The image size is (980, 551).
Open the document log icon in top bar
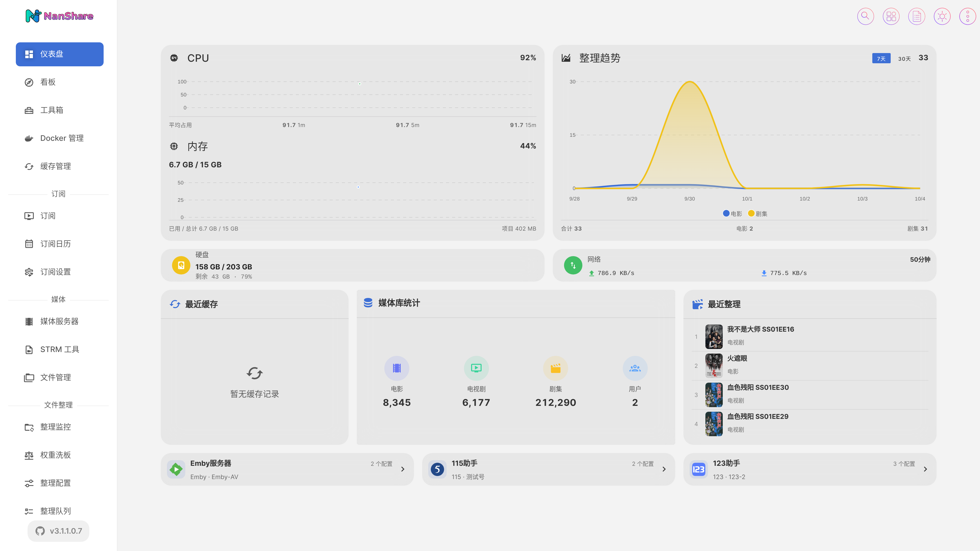click(916, 16)
